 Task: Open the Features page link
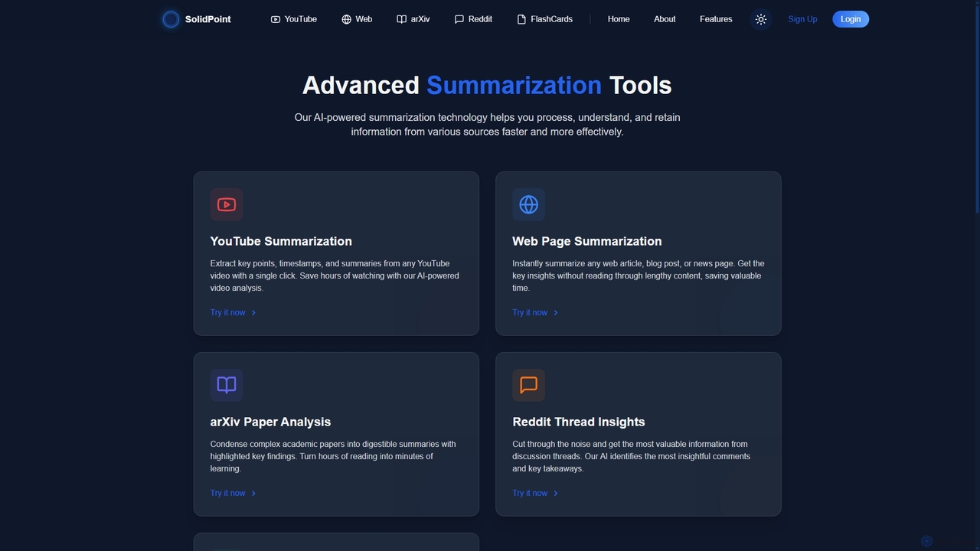pos(716,19)
